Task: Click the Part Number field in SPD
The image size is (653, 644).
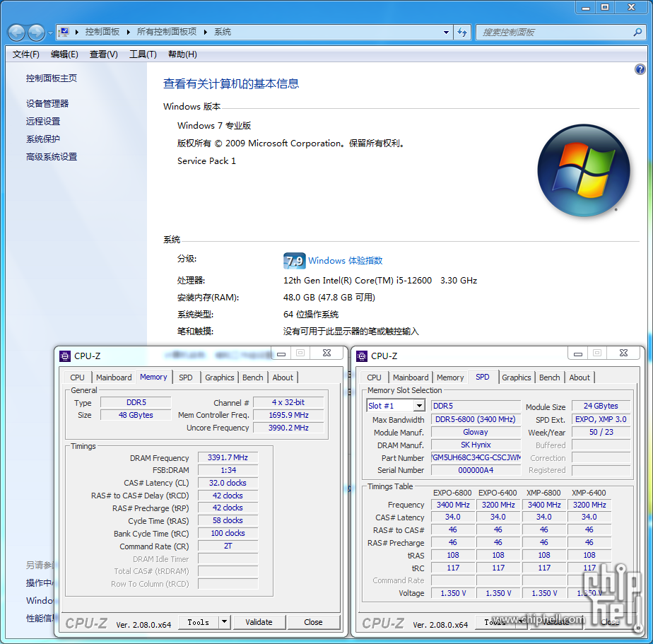Action: coord(476,457)
